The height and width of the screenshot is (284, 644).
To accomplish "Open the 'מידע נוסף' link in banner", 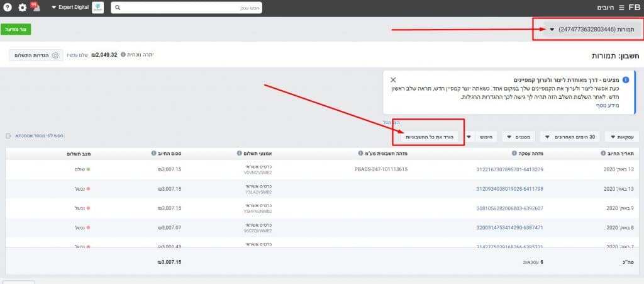I will pos(608,105).
